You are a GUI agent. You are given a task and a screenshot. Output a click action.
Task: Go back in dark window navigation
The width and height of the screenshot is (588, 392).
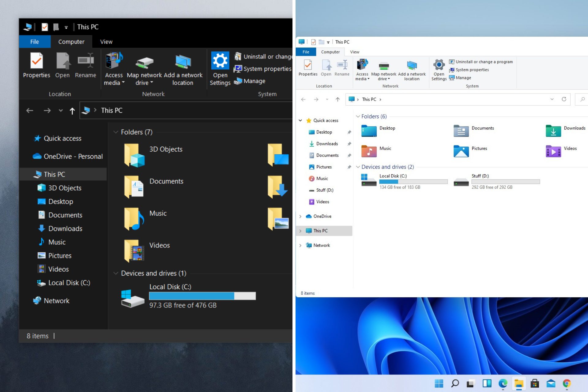[30, 111]
